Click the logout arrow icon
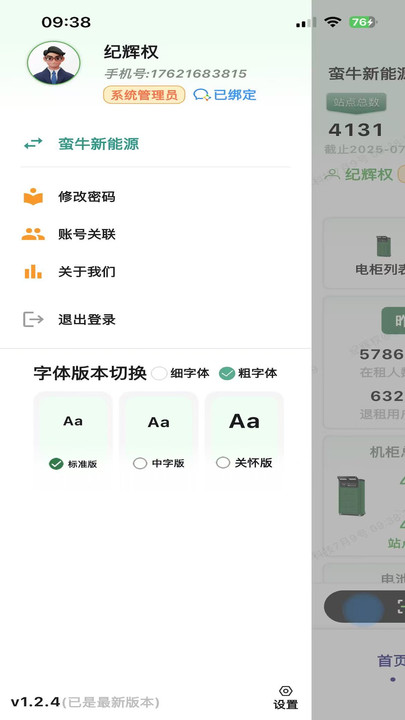The width and height of the screenshot is (405, 720). [33, 319]
